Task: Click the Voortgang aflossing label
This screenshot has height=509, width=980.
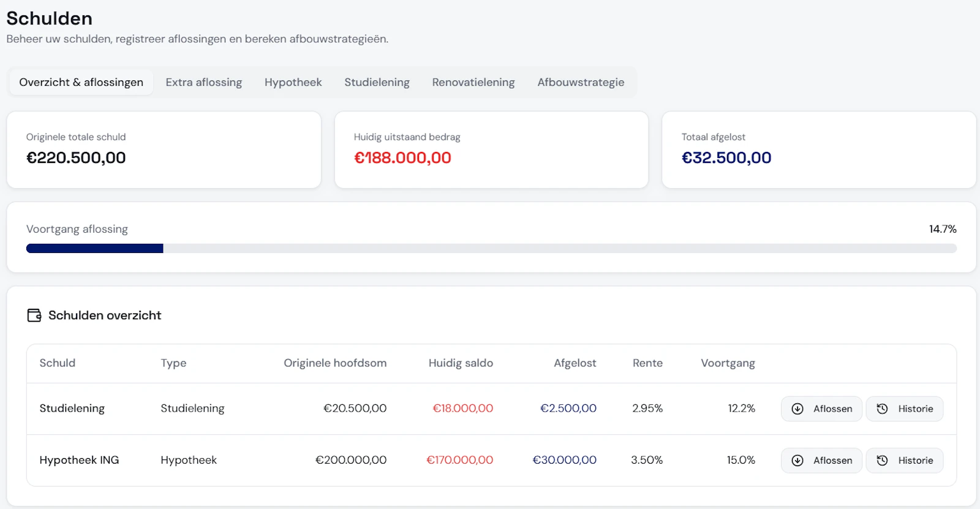Action: coord(77,229)
